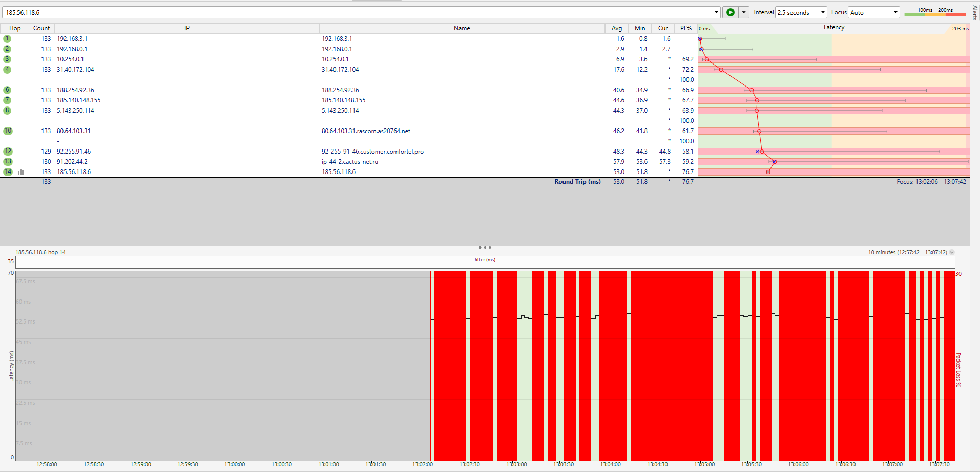Click average value 57.9 for hop 13
The height and width of the screenshot is (472, 980).
tap(619, 162)
